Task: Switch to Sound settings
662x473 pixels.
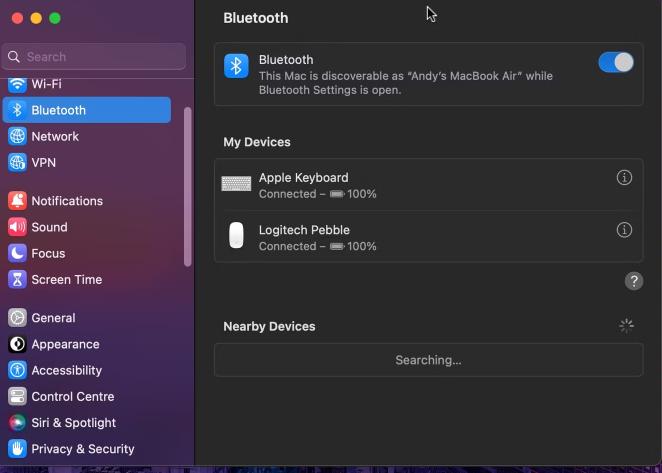Action: pos(87,227)
